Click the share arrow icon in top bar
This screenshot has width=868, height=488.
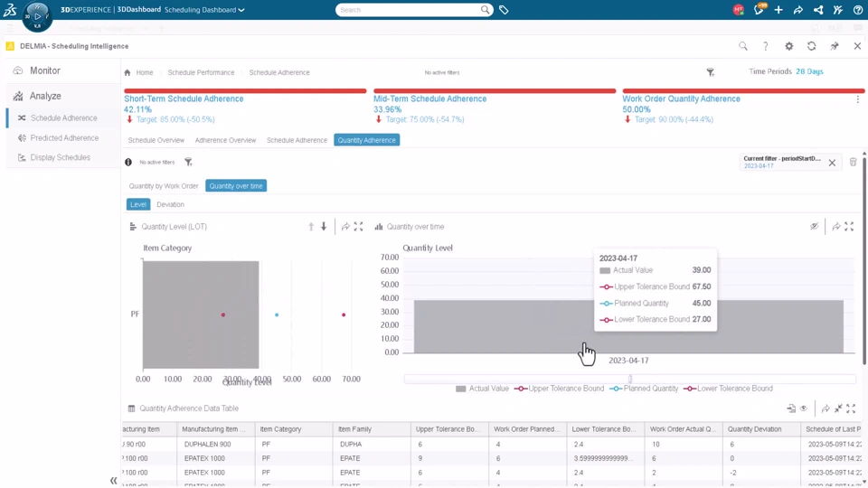(x=798, y=10)
